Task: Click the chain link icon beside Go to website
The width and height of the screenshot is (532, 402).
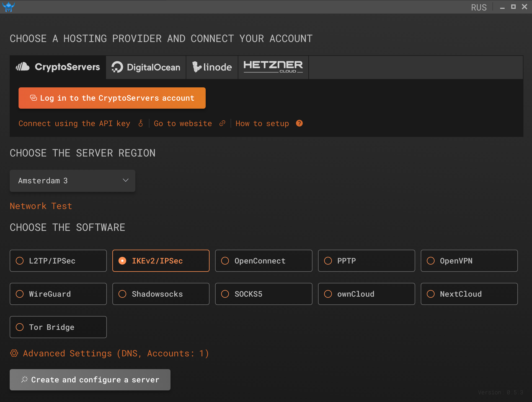Action: pos(222,123)
